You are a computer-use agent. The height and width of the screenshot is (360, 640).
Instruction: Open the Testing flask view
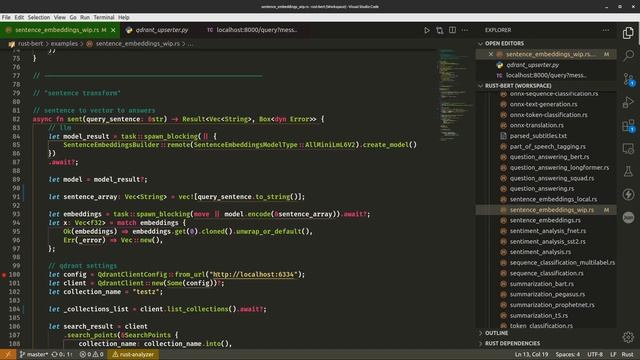point(628,171)
